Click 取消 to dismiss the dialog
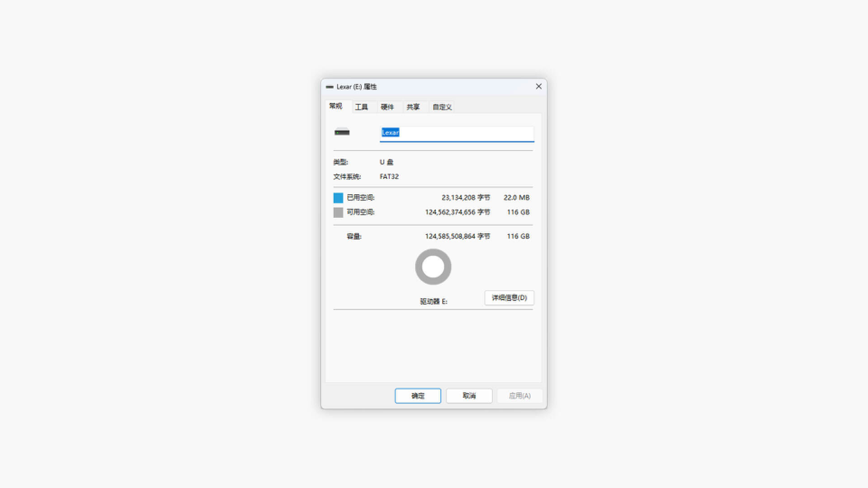Screen dimensions: 868x488 (x=469, y=395)
